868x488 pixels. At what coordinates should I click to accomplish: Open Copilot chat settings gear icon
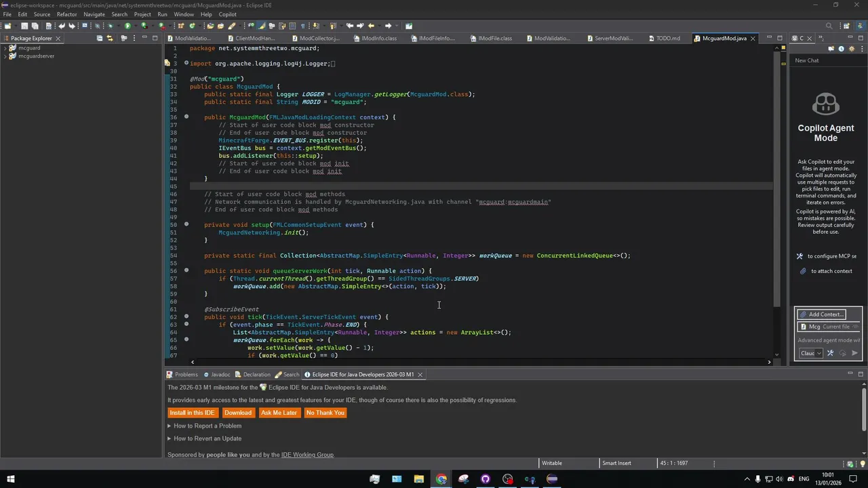pos(852,49)
